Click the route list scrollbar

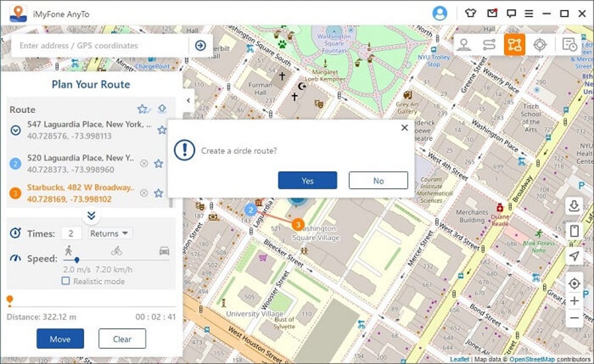click(171, 202)
